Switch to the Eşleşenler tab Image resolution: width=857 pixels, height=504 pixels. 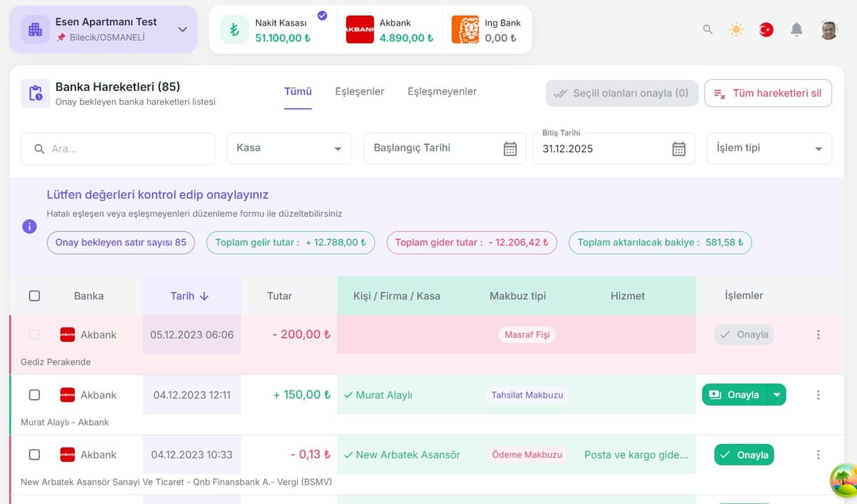[x=359, y=91]
